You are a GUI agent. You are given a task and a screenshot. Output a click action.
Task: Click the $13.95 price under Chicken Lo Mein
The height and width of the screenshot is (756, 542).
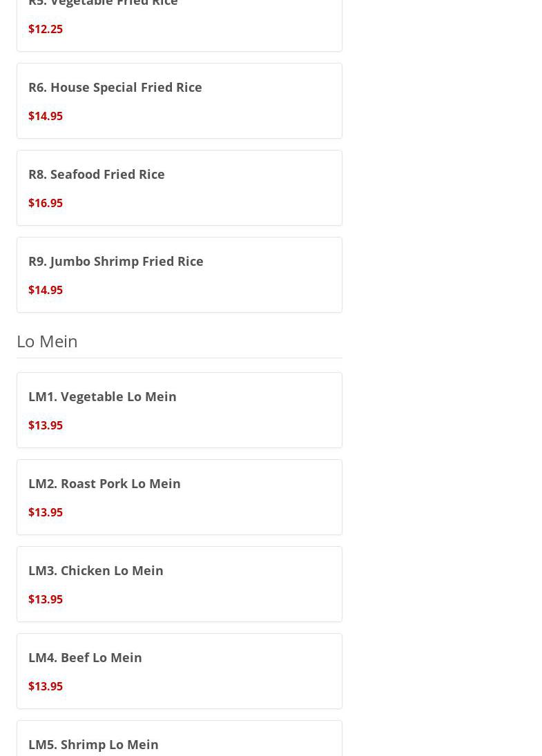pyautogui.click(x=46, y=599)
